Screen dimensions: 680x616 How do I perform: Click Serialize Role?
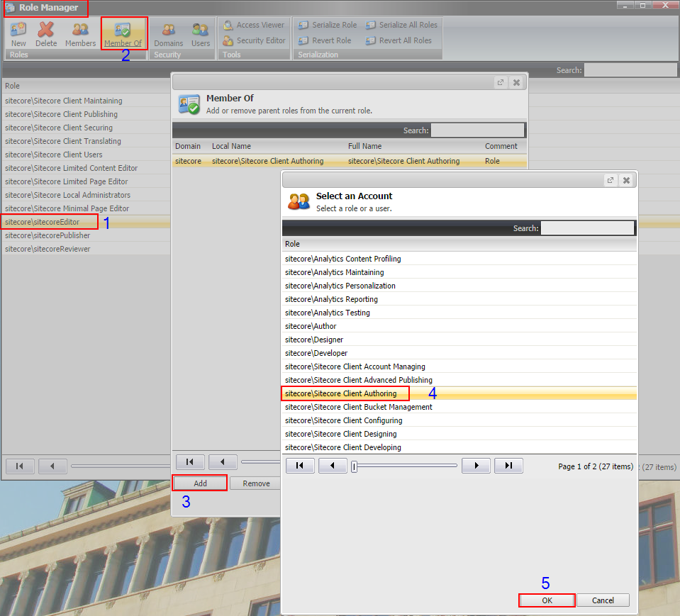pos(328,25)
